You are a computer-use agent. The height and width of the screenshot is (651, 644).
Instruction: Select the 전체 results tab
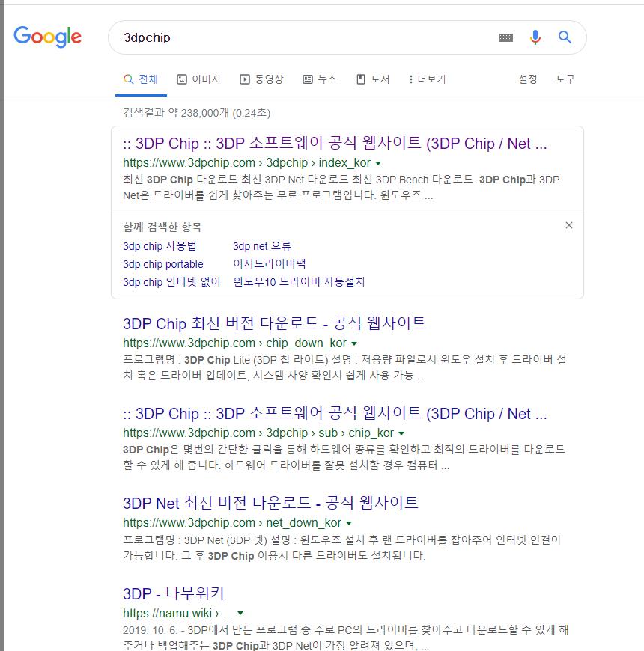[141, 79]
